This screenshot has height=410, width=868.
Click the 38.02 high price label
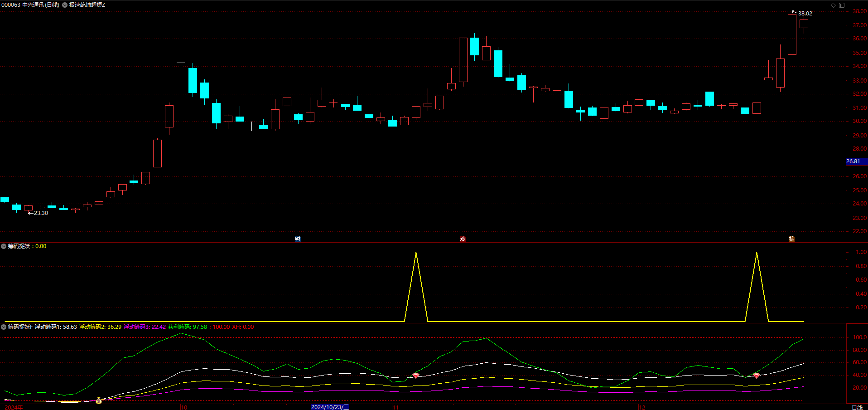805,14
